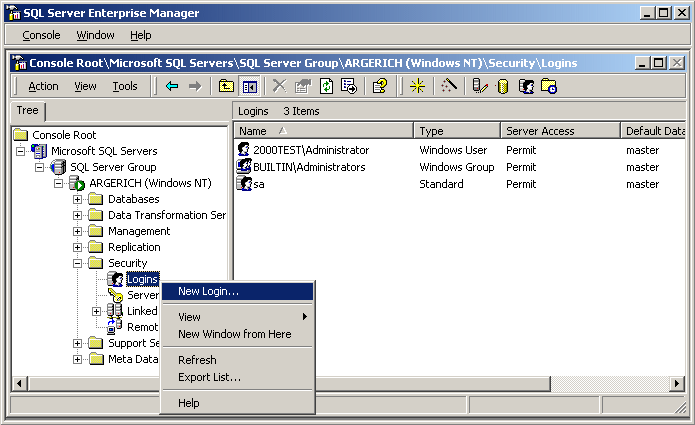Viewport: 695px width, 425px height.
Task: Click the Run a Wizard wand icon
Action: 449,86
